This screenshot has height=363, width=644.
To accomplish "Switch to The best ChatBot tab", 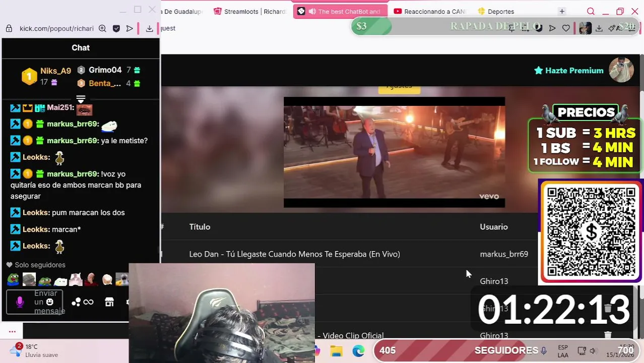I will [341, 12].
